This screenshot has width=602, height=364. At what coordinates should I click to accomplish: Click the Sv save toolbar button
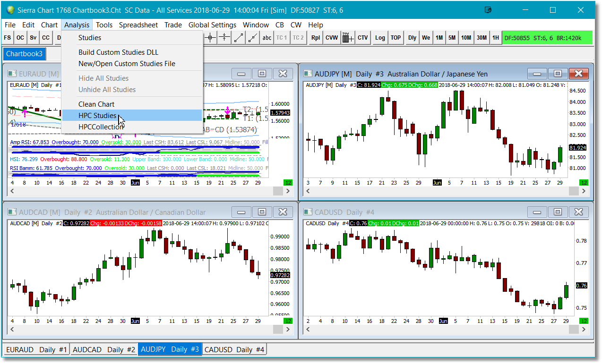tap(33, 38)
